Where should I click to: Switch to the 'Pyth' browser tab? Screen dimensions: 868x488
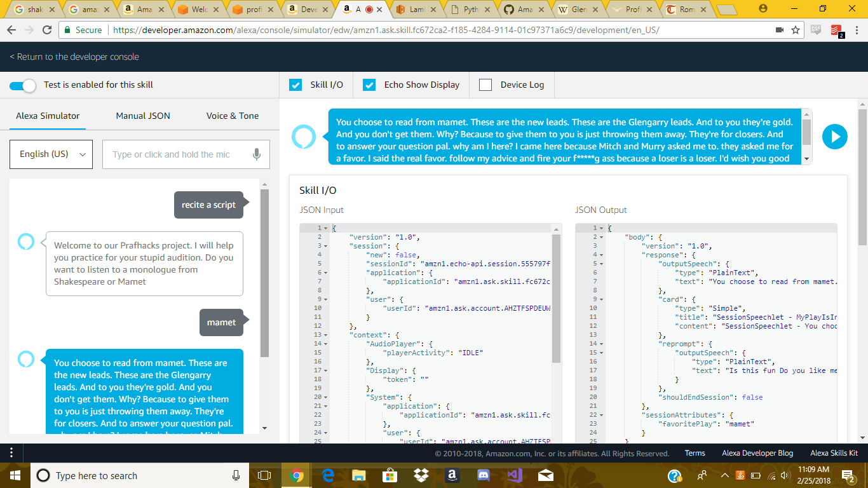tap(471, 10)
